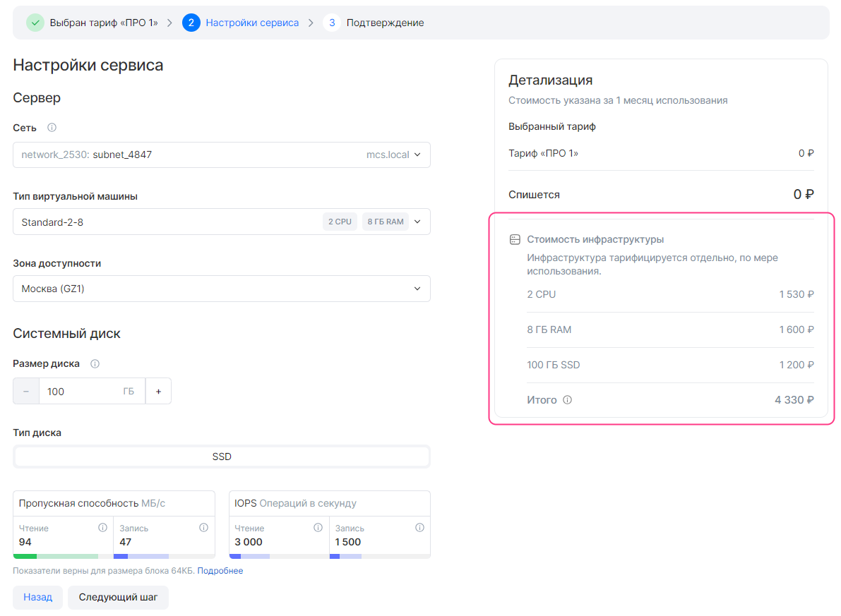
Task: Click the IOPS read value 3 000
Action: [249, 542]
